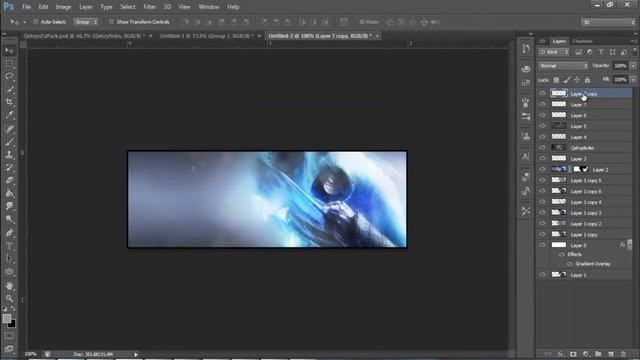Open the Filter menu
This screenshot has height=360, width=640.
(x=149, y=7)
